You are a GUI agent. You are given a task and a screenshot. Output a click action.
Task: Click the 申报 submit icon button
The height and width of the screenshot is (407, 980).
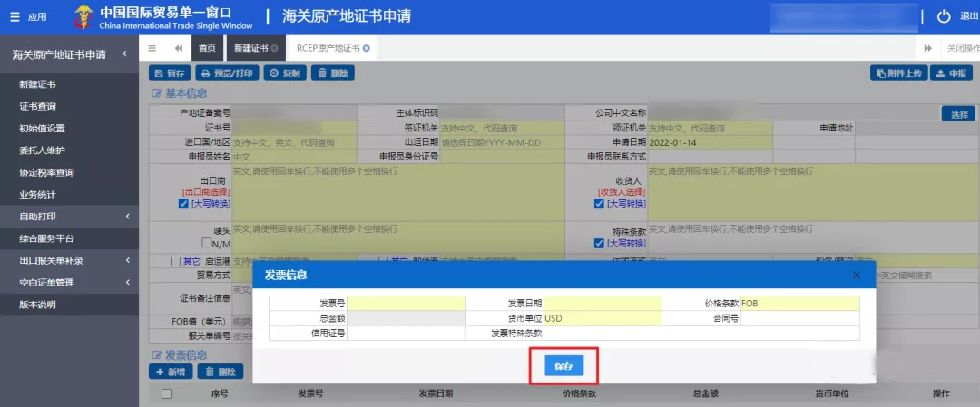tap(952, 73)
